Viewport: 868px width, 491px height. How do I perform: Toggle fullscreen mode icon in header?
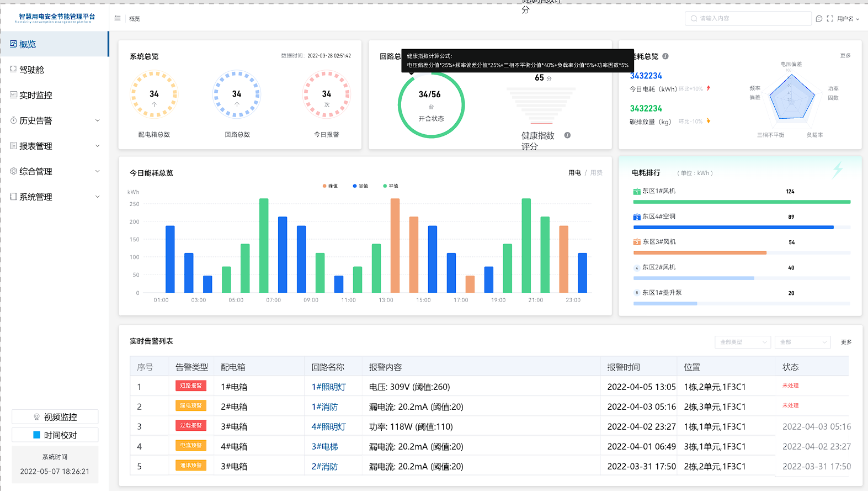[830, 19]
